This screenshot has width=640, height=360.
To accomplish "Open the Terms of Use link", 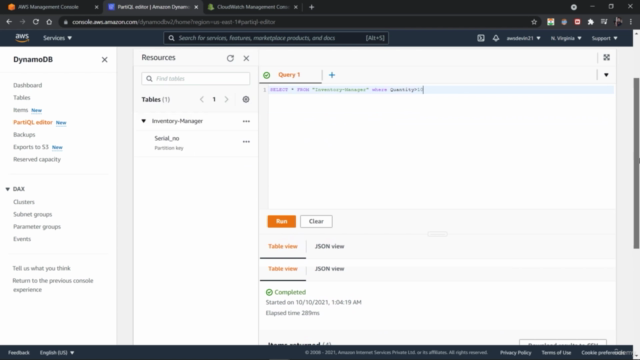I will tap(556, 352).
